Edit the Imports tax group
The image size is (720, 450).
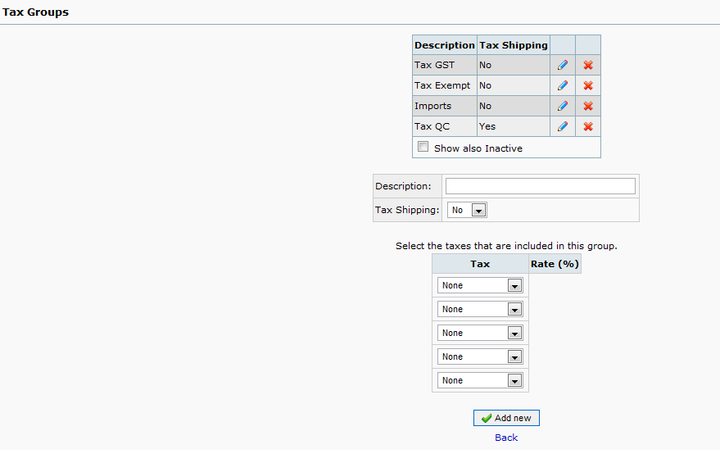tap(563, 106)
